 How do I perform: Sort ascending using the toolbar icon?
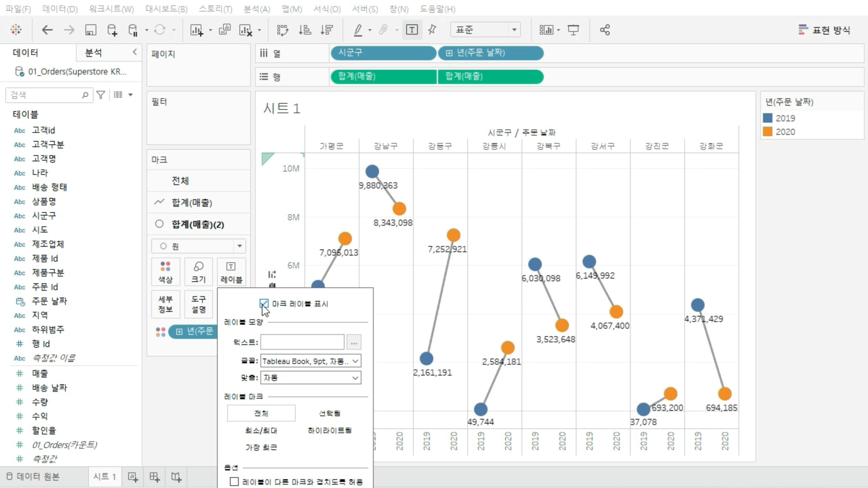(x=305, y=30)
